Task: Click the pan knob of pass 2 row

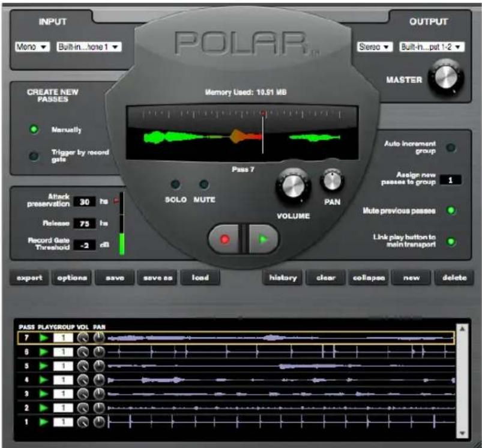Action: (99, 408)
